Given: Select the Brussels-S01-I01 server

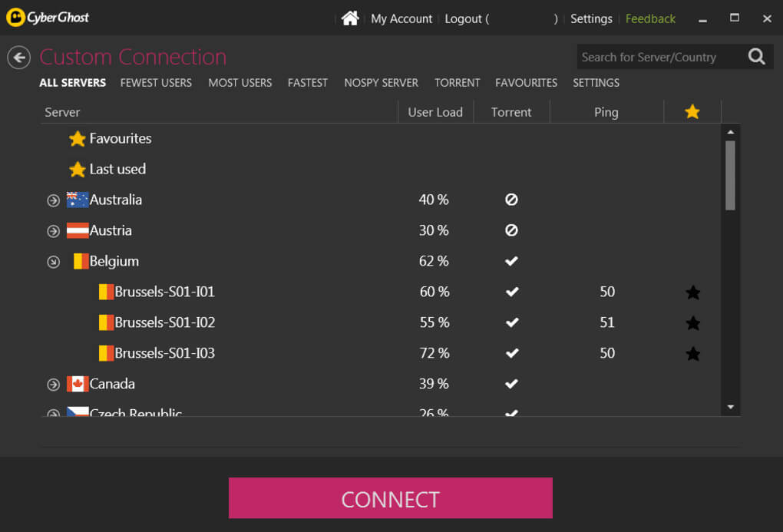Looking at the screenshot, I should pos(381,292).
